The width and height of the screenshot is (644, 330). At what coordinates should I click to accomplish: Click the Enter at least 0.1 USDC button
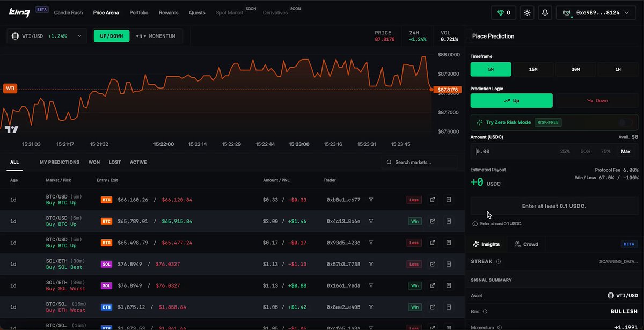[554, 206]
